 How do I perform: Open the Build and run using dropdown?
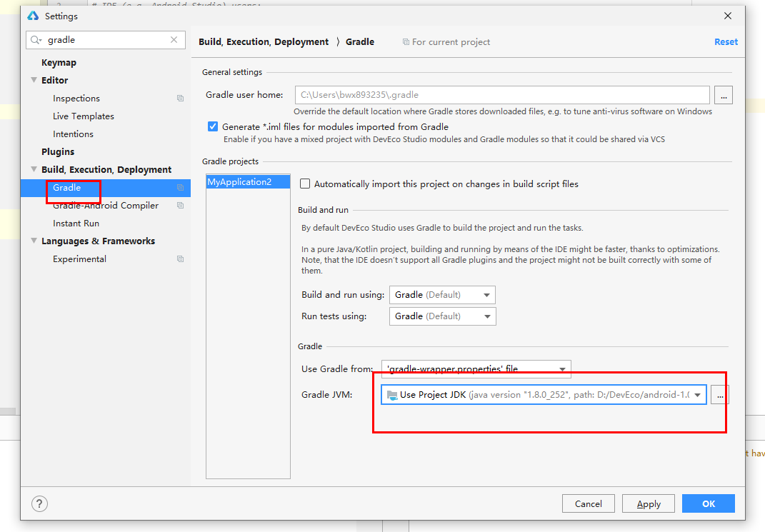click(x=443, y=295)
